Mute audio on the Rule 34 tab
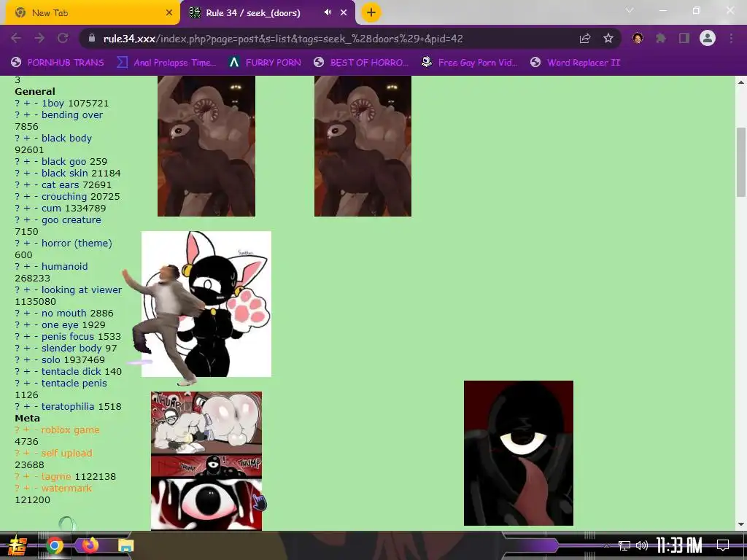The width and height of the screenshot is (747, 560). (328, 12)
